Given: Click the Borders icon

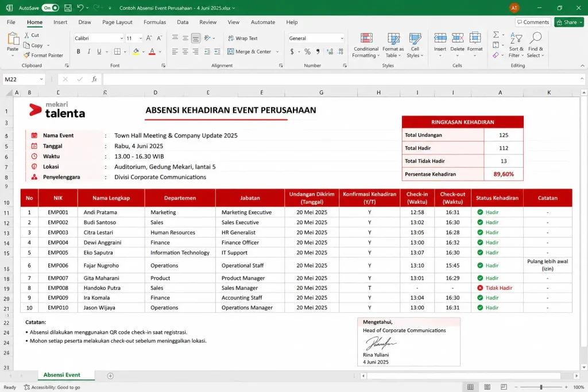Looking at the screenshot, I should pos(117,52).
